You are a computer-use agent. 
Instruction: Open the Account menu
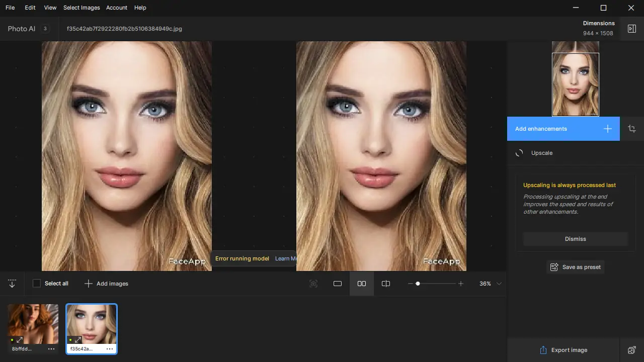117,8
